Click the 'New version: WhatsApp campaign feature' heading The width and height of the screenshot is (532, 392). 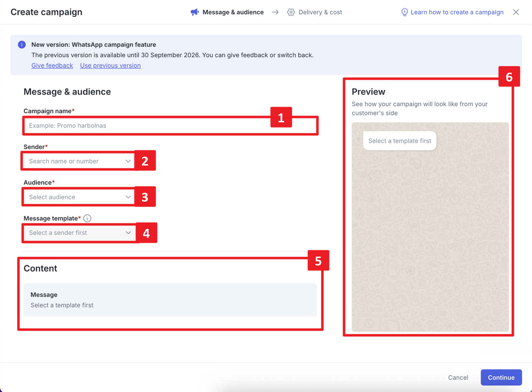point(94,45)
